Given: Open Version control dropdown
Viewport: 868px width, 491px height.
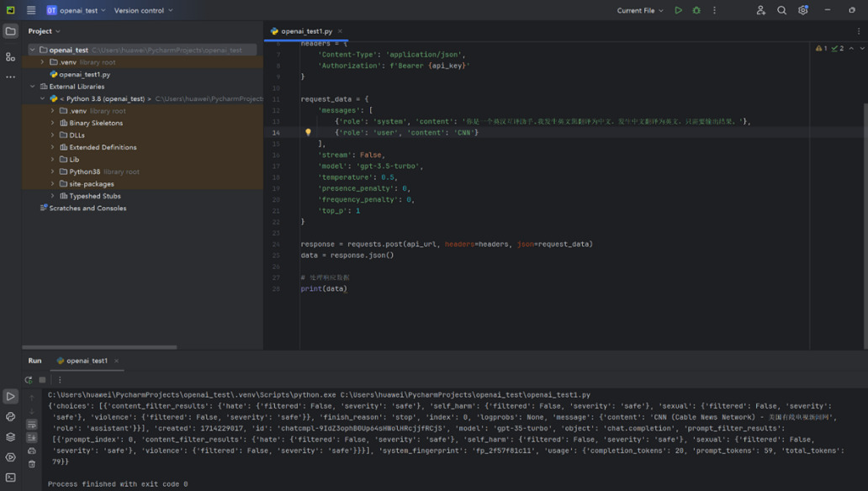Looking at the screenshot, I should click(143, 10).
